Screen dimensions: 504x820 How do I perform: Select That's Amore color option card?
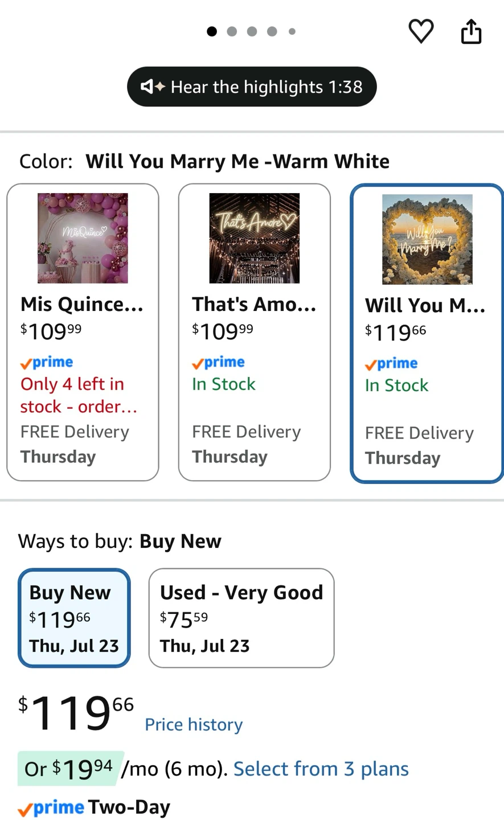(x=255, y=332)
